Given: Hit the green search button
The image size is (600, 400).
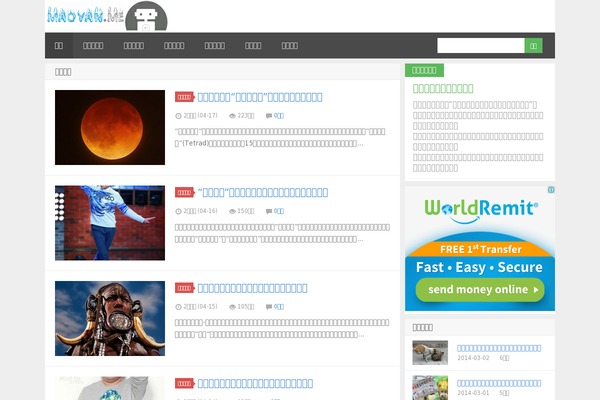Looking at the screenshot, I should point(533,46).
